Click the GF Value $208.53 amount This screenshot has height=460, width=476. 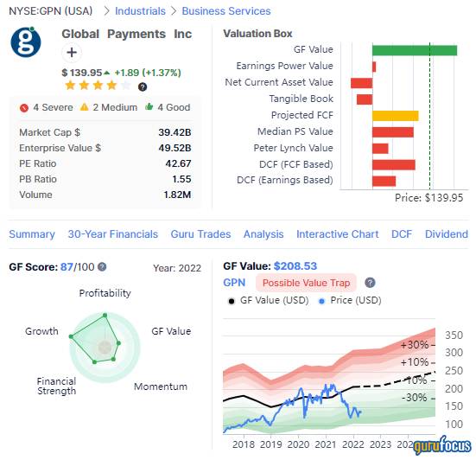pos(295,266)
